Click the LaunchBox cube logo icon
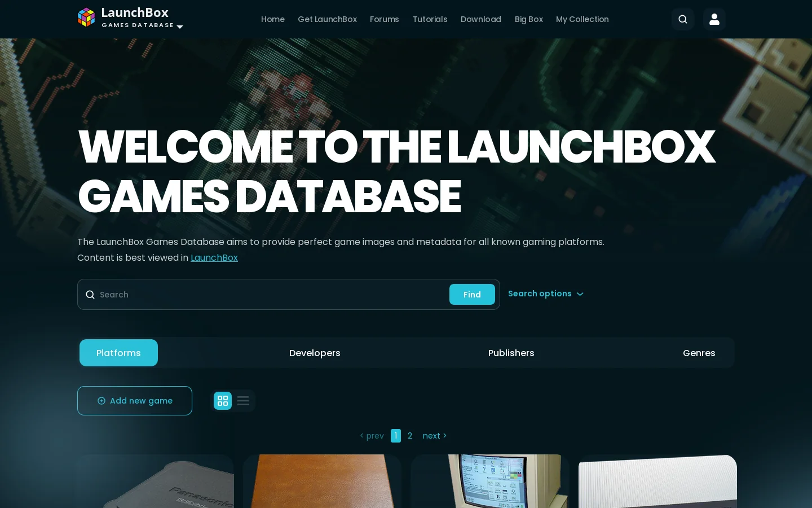 click(86, 17)
